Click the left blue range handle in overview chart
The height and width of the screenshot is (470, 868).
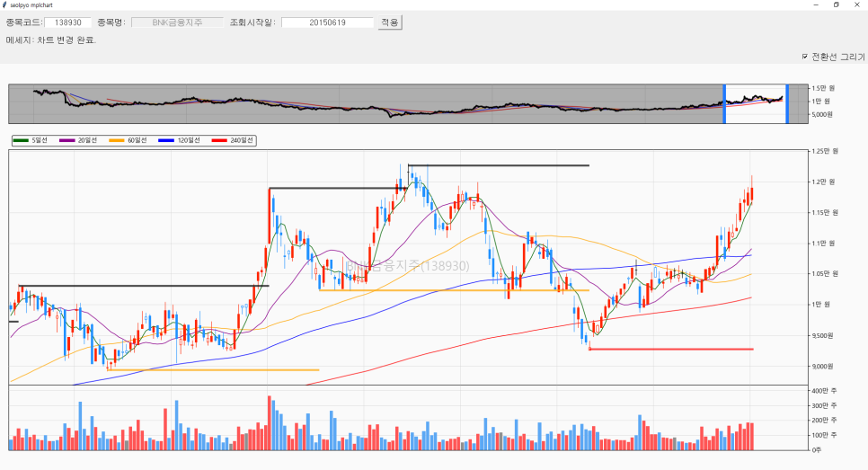[724, 103]
